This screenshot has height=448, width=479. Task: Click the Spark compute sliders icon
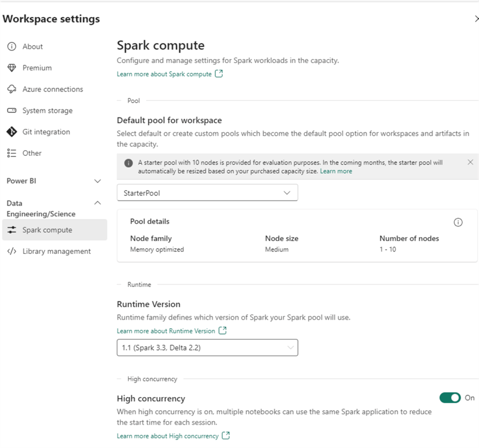pos(11,230)
